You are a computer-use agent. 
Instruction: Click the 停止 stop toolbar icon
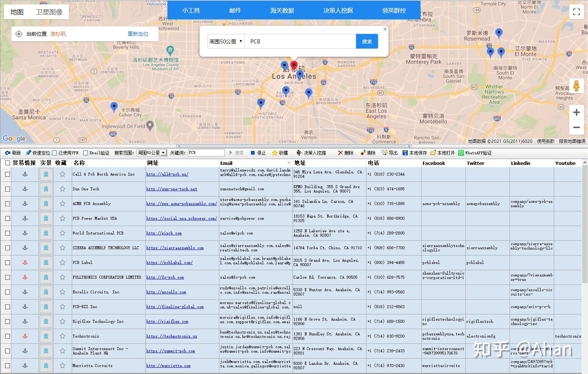tap(253, 153)
